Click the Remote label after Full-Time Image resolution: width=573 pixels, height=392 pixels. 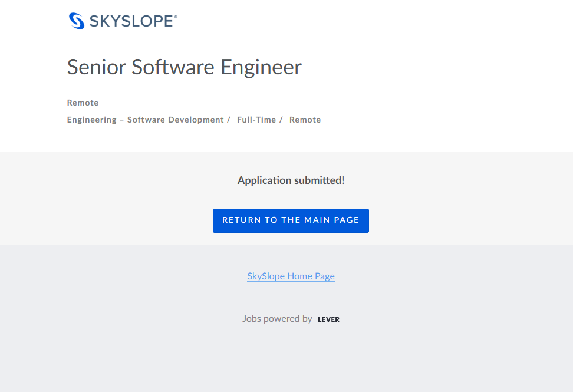[x=305, y=120]
